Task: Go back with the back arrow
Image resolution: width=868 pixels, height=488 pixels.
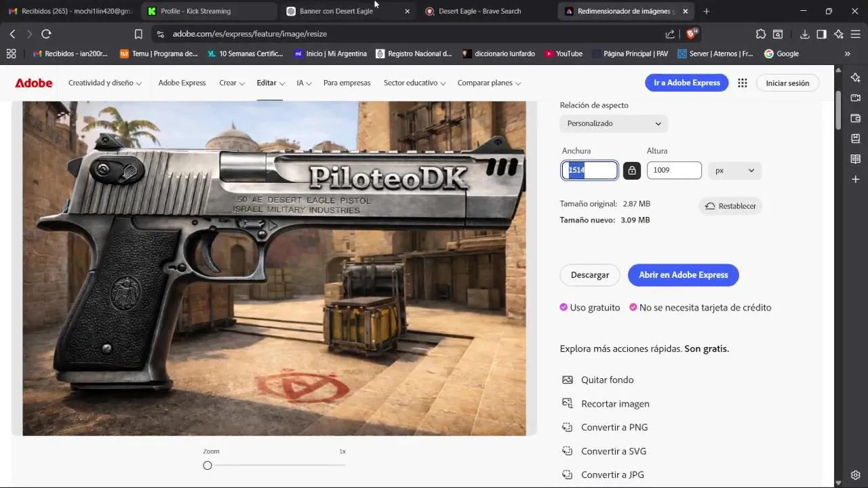Action: point(12,34)
